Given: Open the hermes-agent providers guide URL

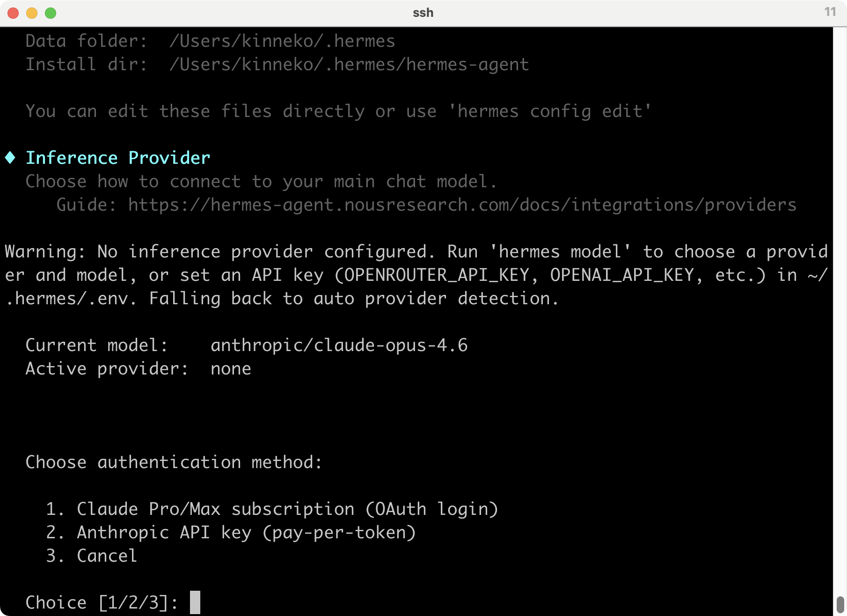Looking at the screenshot, I should [x=462, y=205].
